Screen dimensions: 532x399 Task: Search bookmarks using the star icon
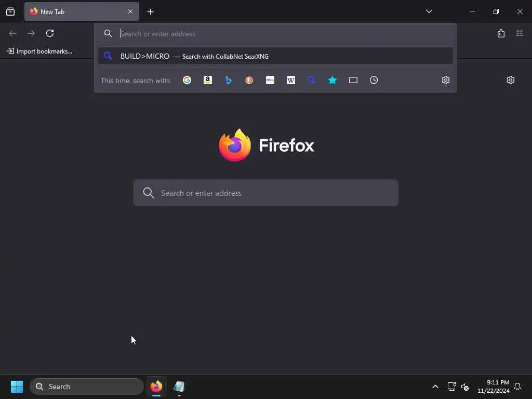click(x=332, y=80)
